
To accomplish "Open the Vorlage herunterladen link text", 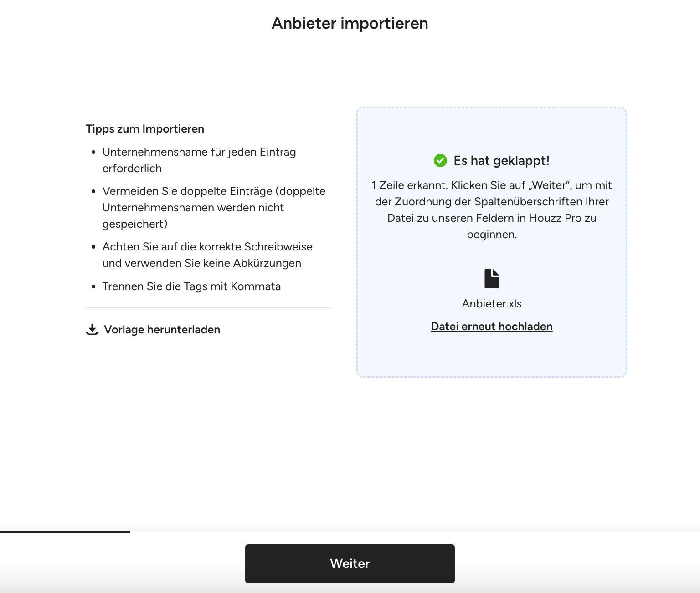I will click(162, 330).
